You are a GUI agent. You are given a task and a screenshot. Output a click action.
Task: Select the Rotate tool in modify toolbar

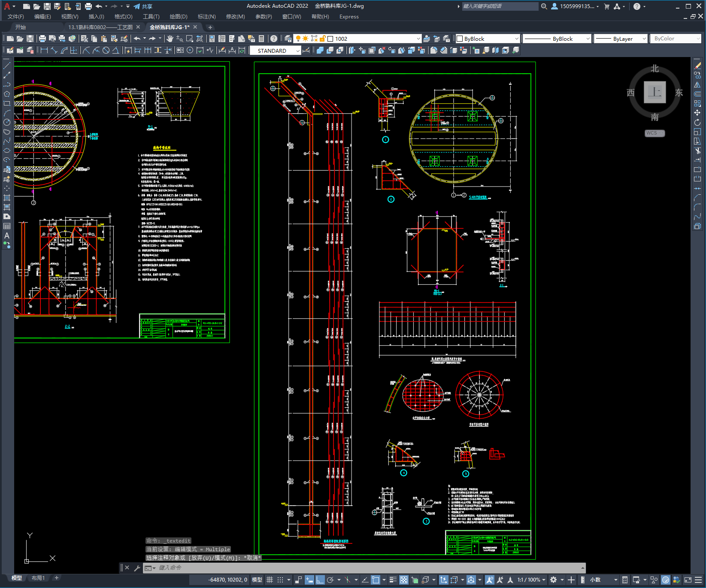(x=697, y=122)
